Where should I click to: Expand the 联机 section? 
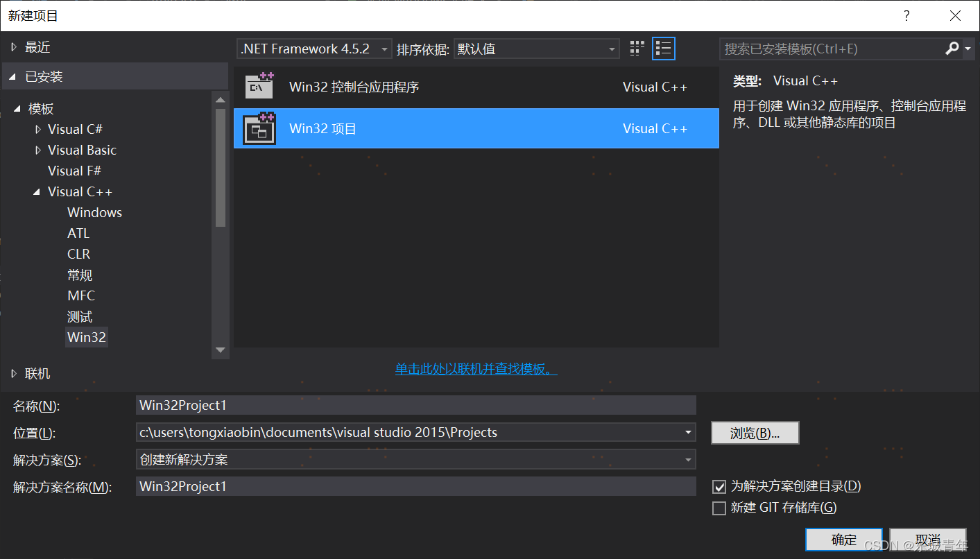coord(14,374)
